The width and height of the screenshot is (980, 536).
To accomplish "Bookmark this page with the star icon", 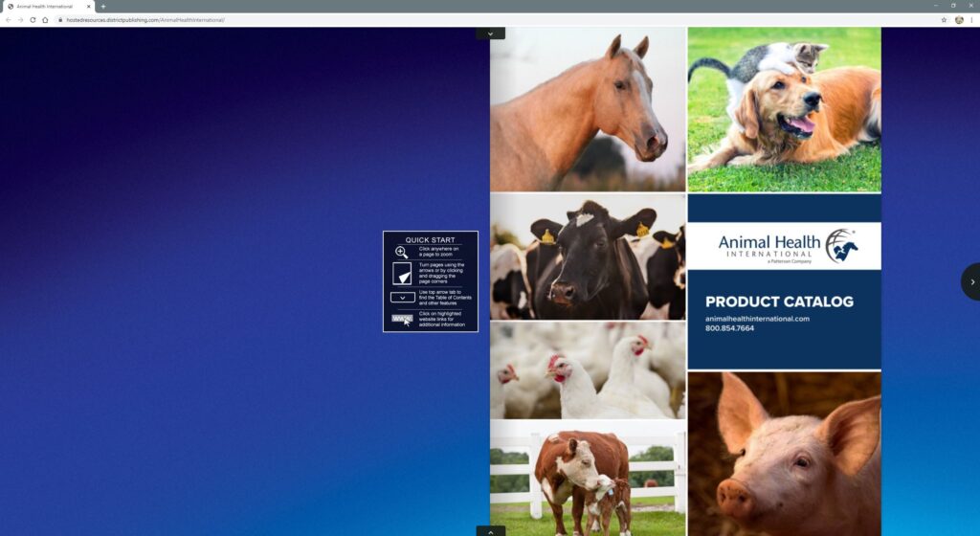I will point(944,20).
